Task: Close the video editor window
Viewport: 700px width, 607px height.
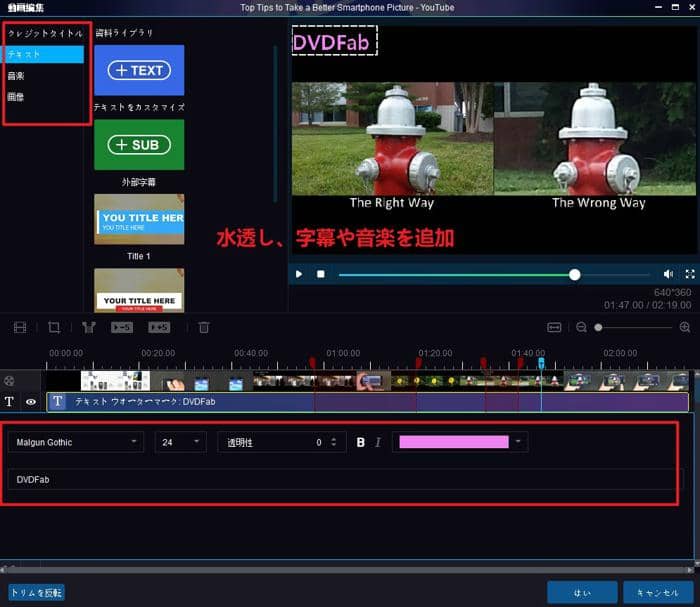Action: tap(692, 7)
